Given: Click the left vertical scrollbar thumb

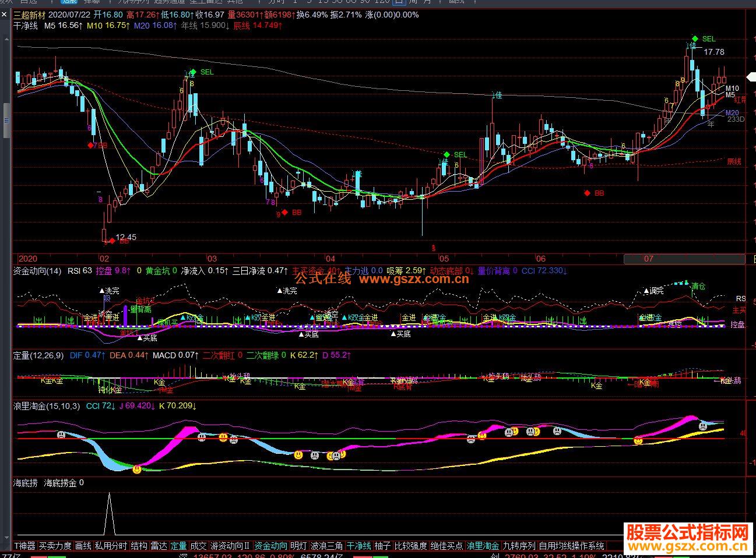Looking at the screenshot, I should point(6,121).
